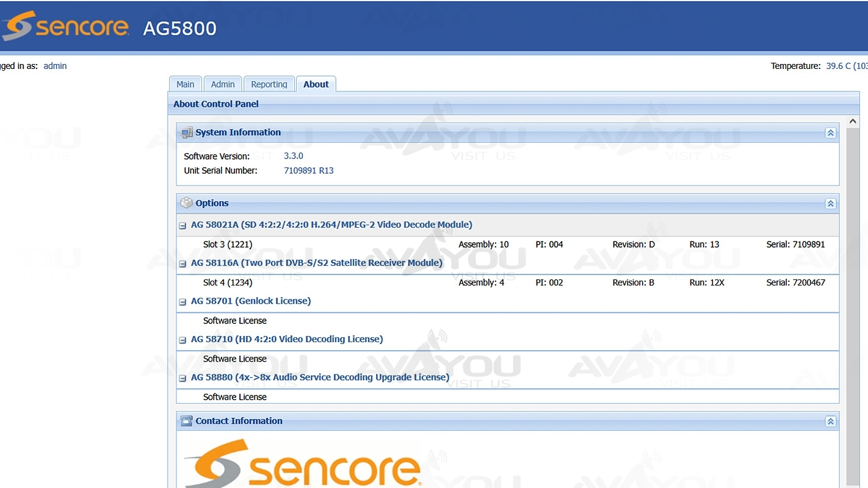
Task: Collapse the System Information panel
Action: click(x=830, y=133)
